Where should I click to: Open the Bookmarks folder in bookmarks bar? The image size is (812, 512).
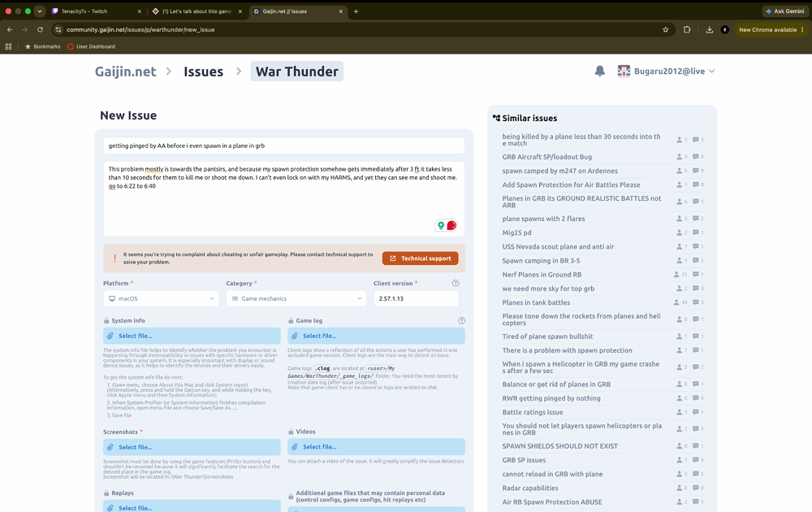[x=42, y=46]
